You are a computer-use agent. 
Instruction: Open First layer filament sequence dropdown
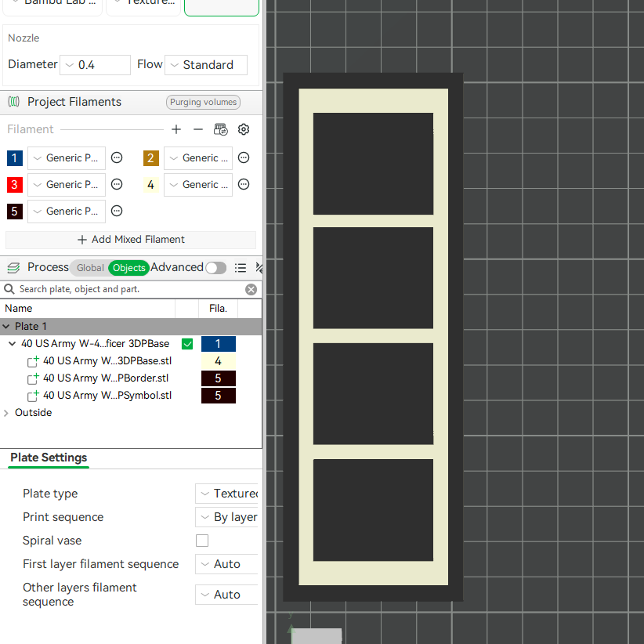click(x=226, y=564)
